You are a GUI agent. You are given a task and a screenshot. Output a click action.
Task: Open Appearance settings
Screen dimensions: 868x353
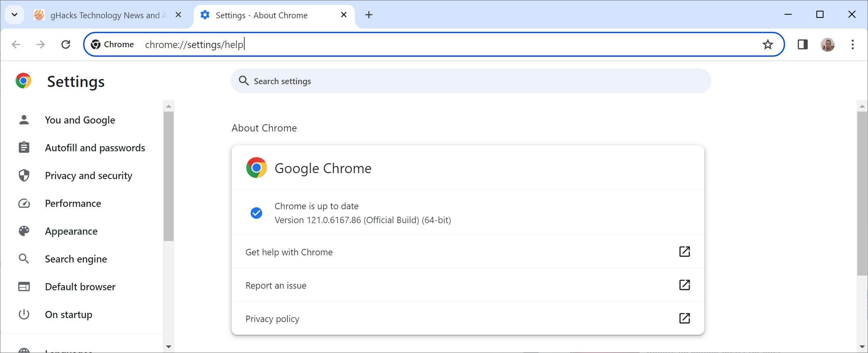click(71, 231)
